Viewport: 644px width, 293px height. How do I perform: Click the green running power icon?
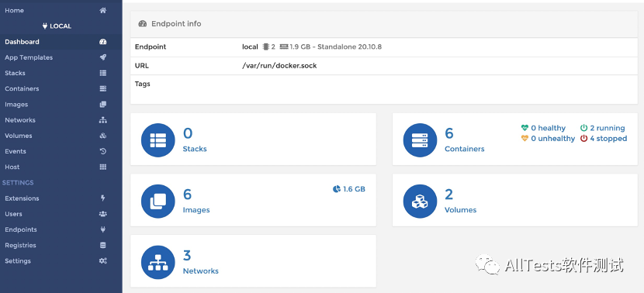click(x=583, y=128)
